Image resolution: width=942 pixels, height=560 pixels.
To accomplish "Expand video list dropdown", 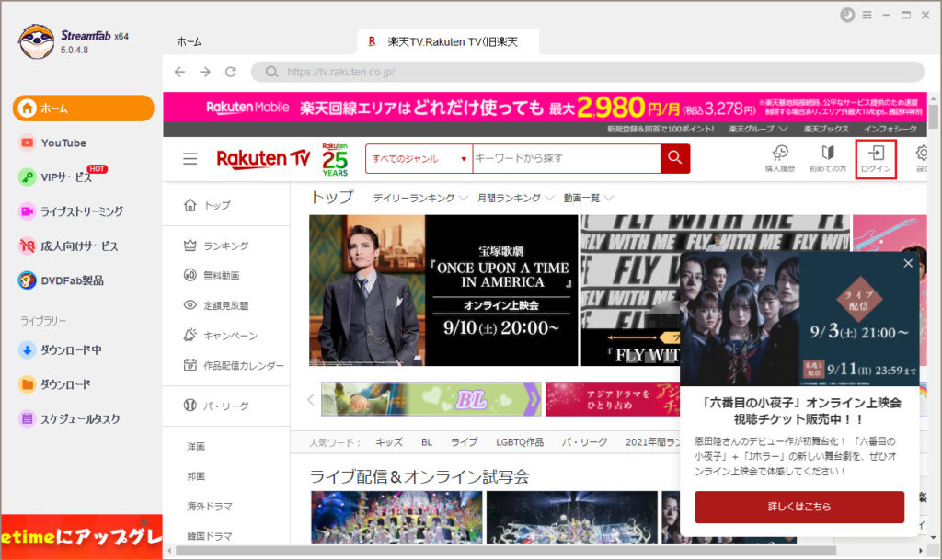I will pos(588,198).
